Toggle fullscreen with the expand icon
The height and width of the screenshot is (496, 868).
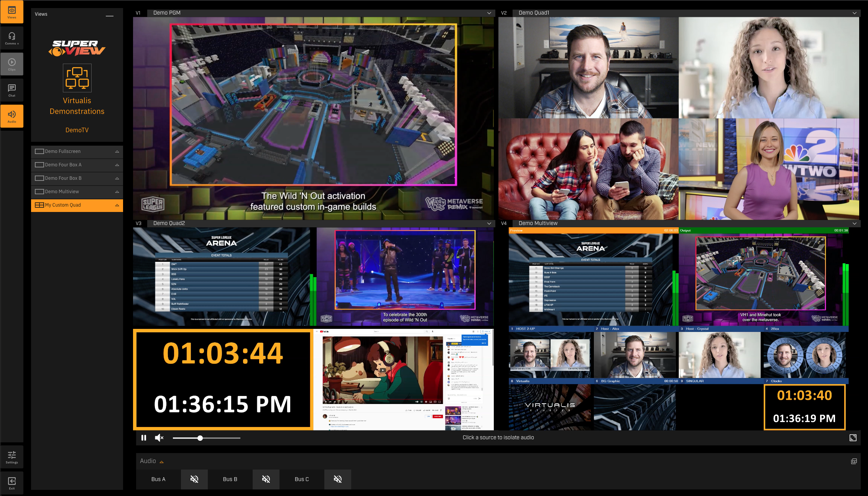coord(853,438)
